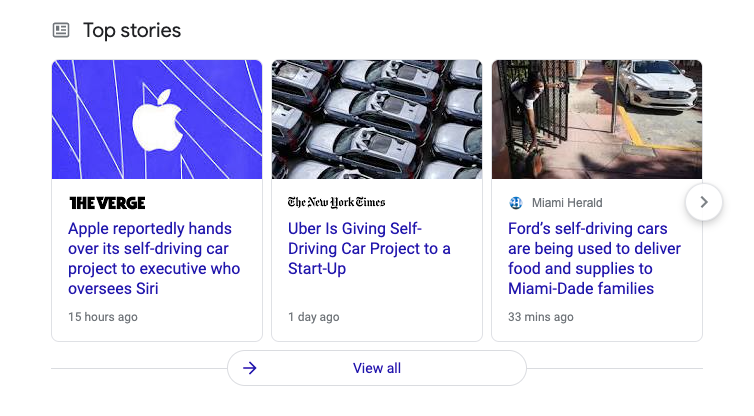
Task: Click the New York Times logo
Action: pos(336,203)
